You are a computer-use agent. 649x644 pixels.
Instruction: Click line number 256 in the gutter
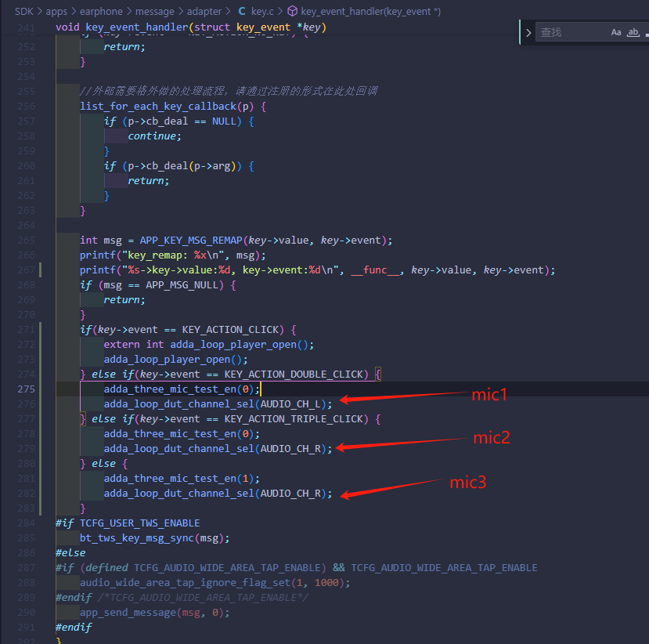pos(26,106)
